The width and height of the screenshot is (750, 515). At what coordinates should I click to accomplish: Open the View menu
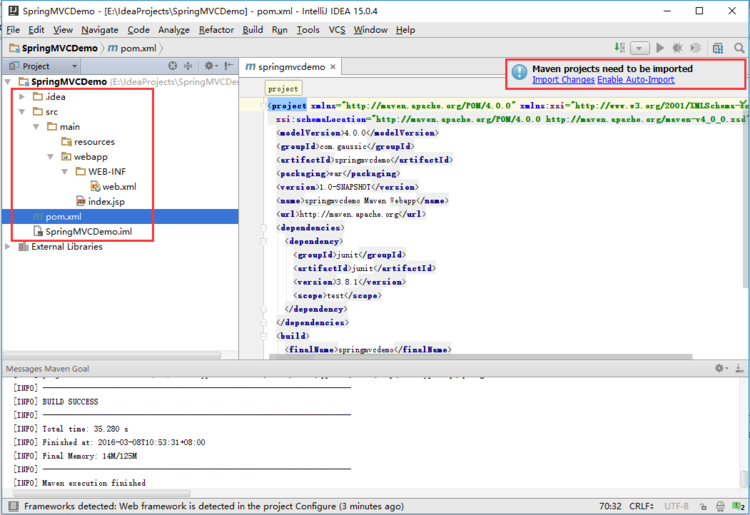63,30
